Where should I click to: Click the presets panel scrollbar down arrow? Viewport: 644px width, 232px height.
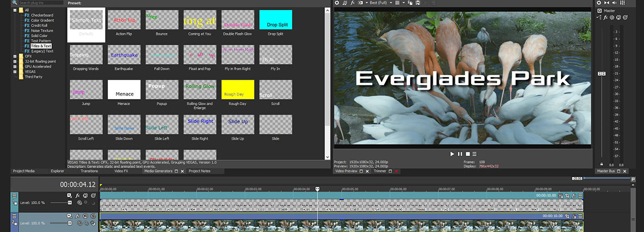click(327, 157)
